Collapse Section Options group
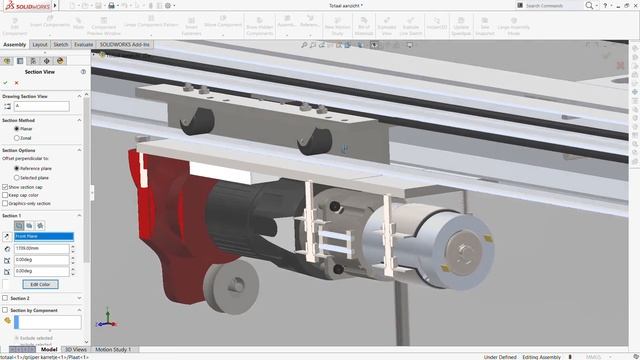Image resolution: width=640 pixels, height=360 pixels. point(79,150)
